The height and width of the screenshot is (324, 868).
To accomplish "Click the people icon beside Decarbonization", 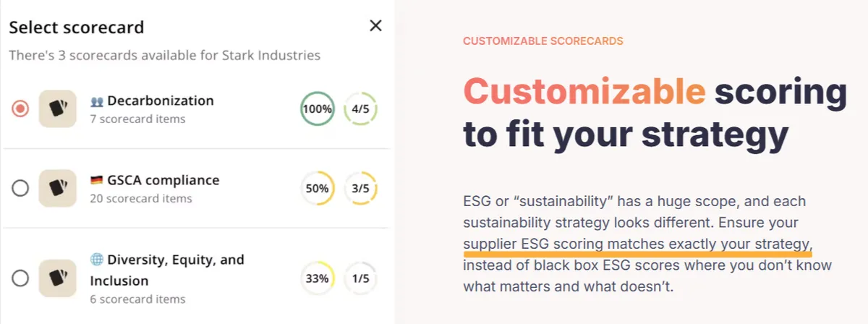I will click(x=97, y=101).
